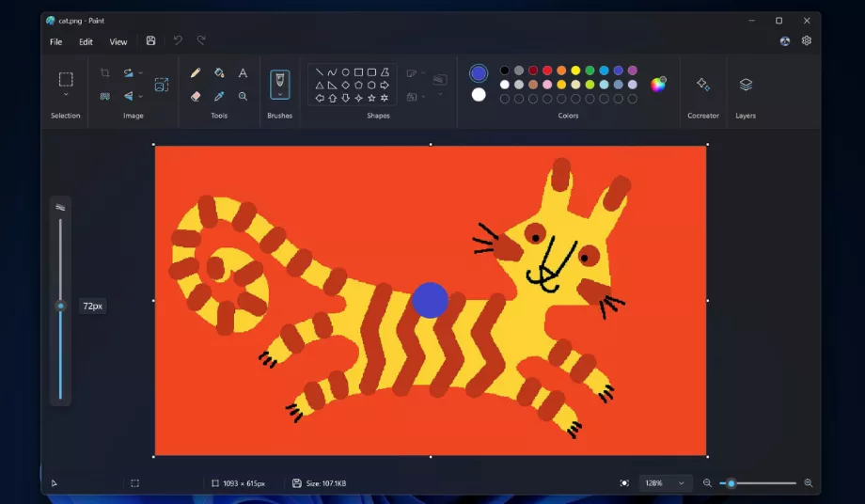
Task: Pick the purple color swatch
Action: (633, 70)
